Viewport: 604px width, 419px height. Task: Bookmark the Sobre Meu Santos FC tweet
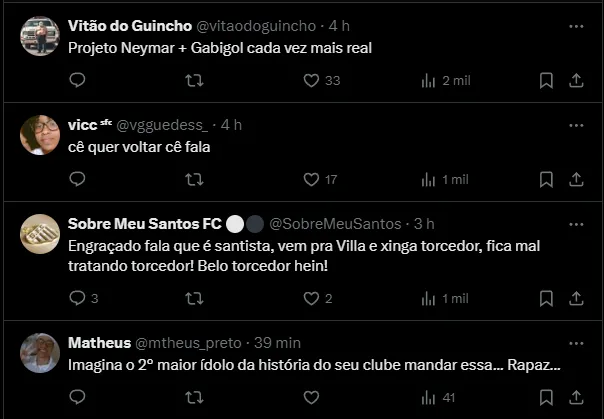click(546, 298)
